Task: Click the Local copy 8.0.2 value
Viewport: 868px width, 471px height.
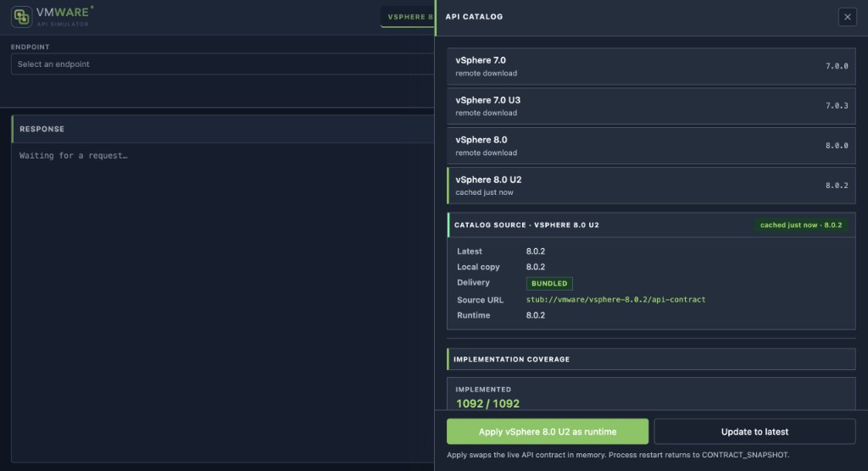Action: [536, 267]
